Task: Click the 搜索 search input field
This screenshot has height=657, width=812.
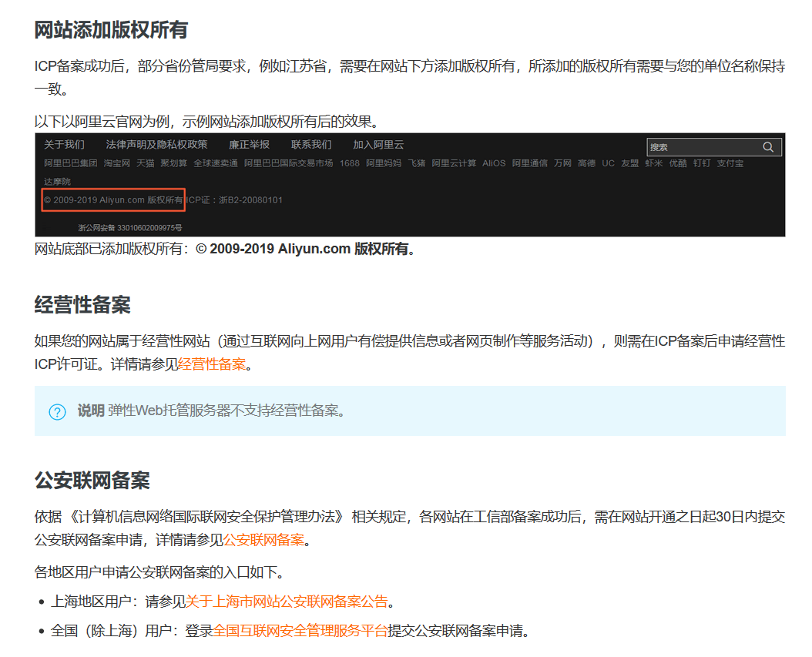Action: [701, 147]
